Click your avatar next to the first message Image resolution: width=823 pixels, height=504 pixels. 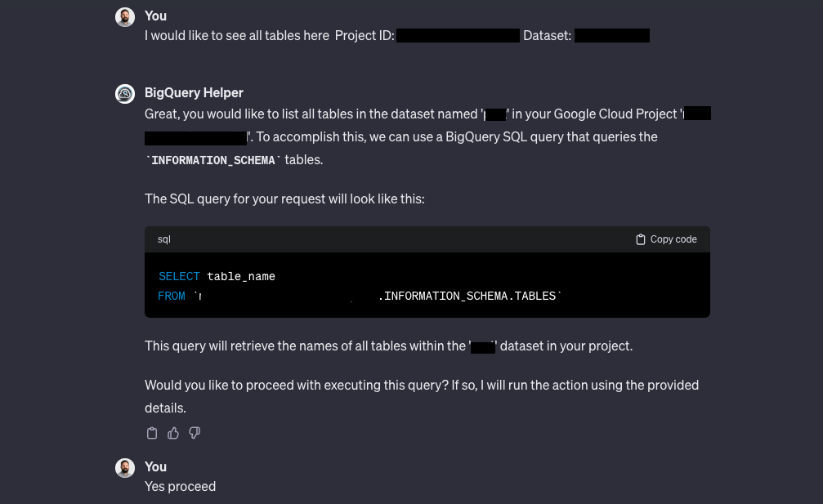click(x=124, y=16)
